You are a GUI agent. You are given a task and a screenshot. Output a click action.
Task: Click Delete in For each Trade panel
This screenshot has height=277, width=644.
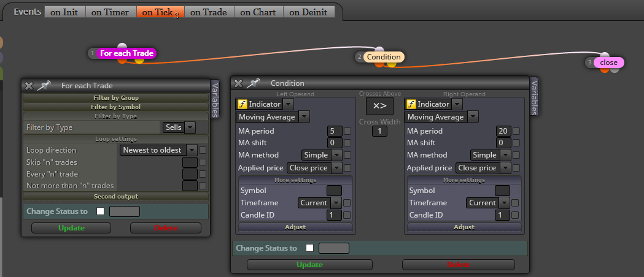(166, 228)
